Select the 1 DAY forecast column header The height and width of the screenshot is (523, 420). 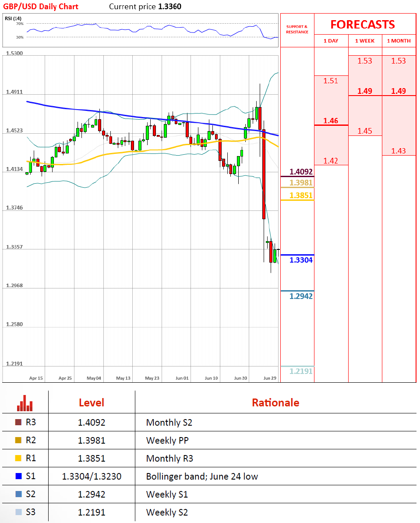[x=331, y=41]
